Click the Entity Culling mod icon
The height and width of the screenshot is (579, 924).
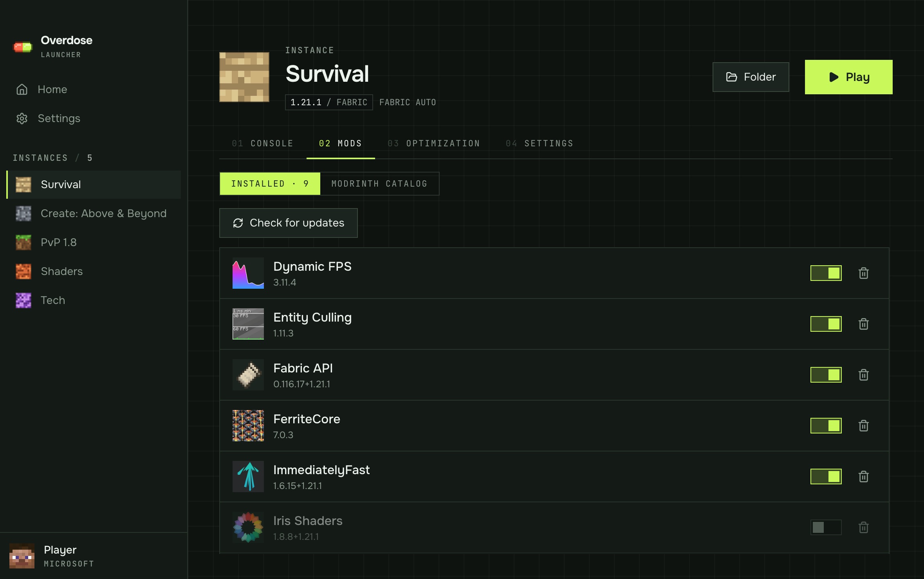point(248,324)
